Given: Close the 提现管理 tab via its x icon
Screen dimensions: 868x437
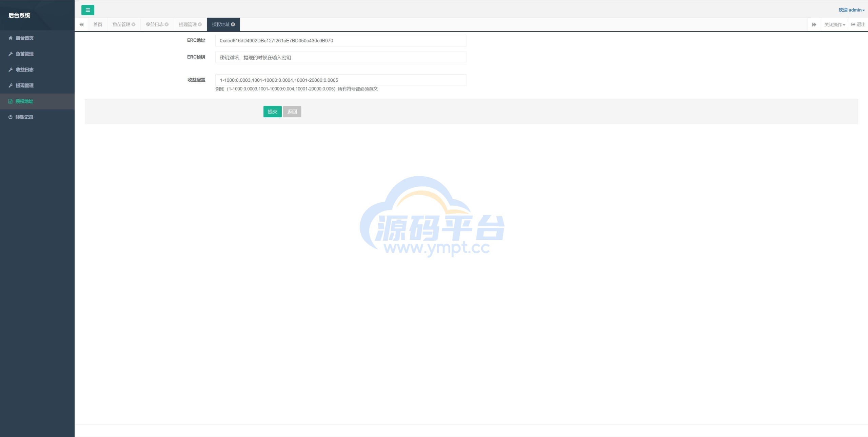Looking at the screenshot, I should coord(200,24).
